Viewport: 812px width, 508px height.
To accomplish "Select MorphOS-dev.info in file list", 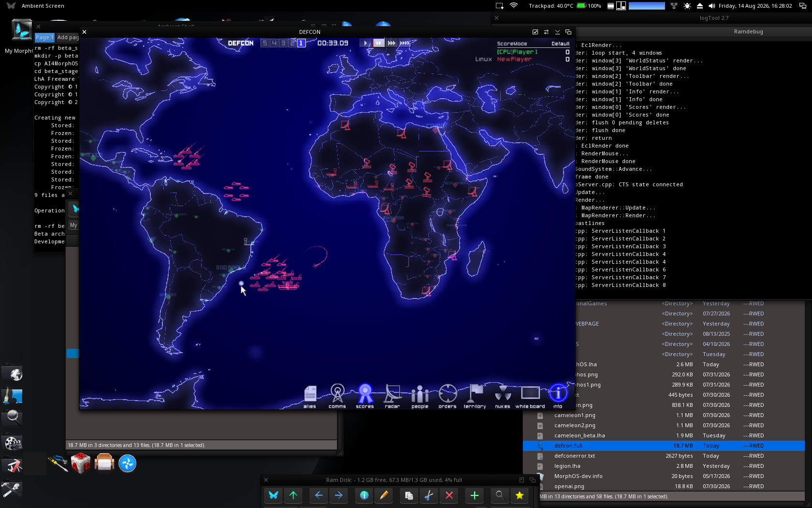I will 664,476.
